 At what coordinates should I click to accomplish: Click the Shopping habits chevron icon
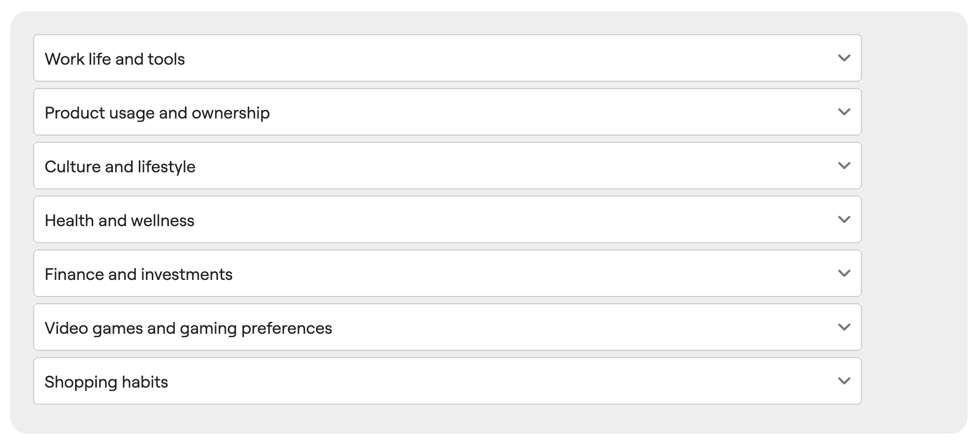pos(844,381)
